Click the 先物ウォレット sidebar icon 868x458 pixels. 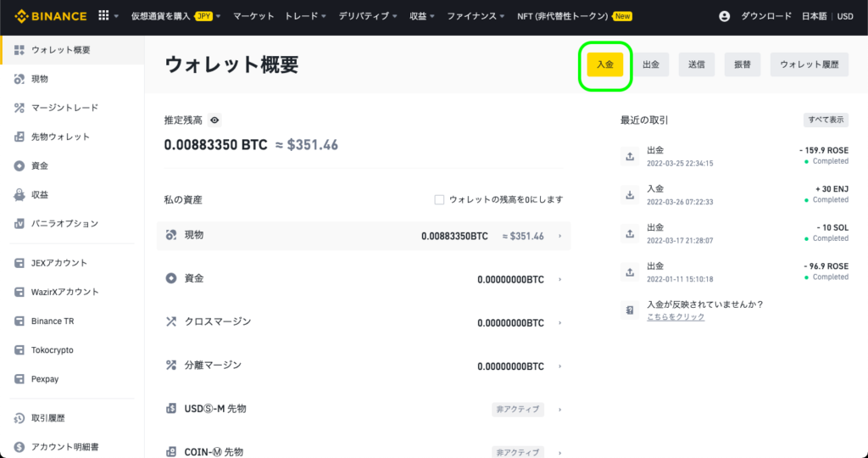(19, 137)
